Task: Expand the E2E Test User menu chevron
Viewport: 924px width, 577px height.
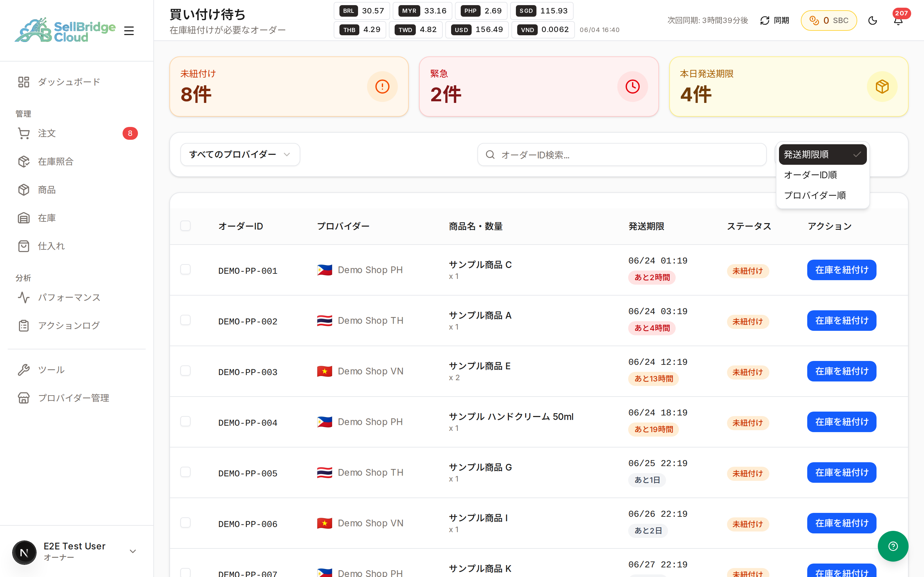Action: point(133,551)
